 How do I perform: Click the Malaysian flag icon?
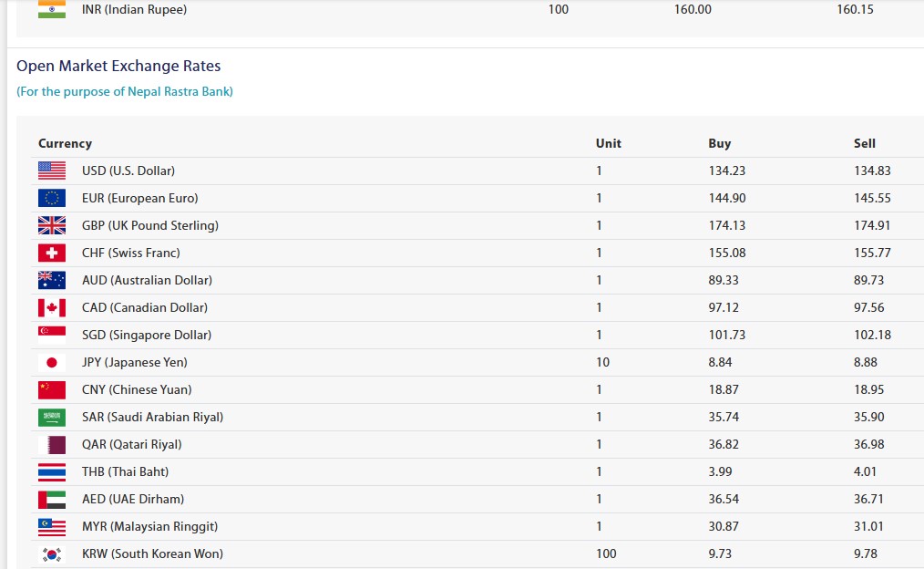[x=52, y=526]
